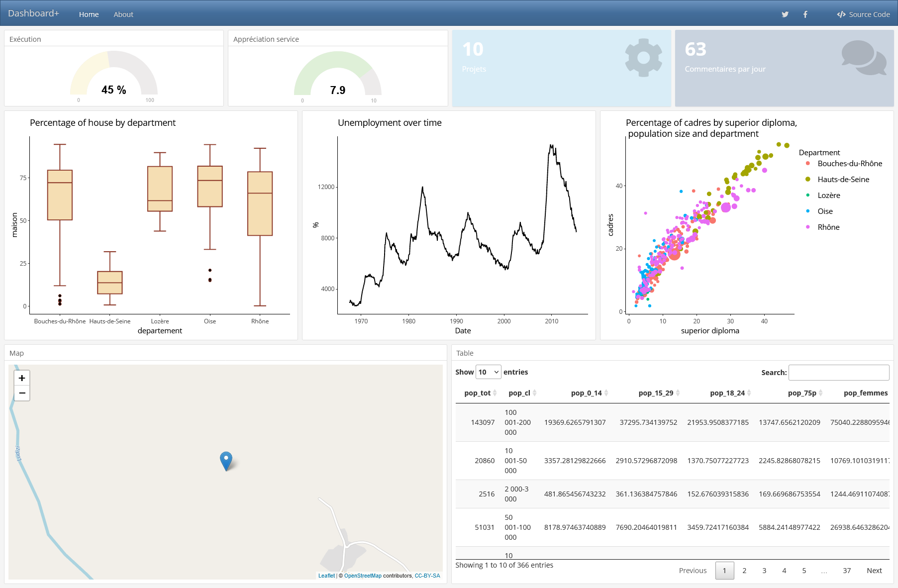Image resolution: width=898 pixels, height=588 pixels.
Task: Open the Show entries dropdown
Action: 488,372
